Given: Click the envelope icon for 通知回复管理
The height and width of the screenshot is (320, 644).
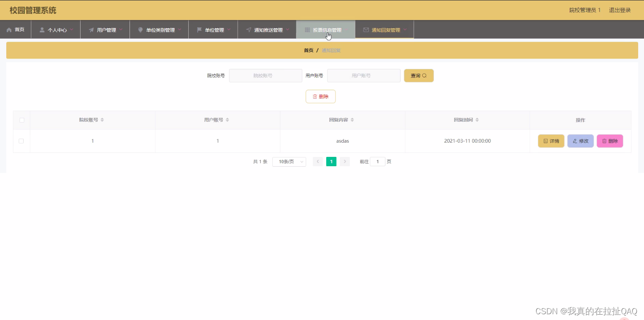Looking at the screenshot, I should tap(366, 30).
